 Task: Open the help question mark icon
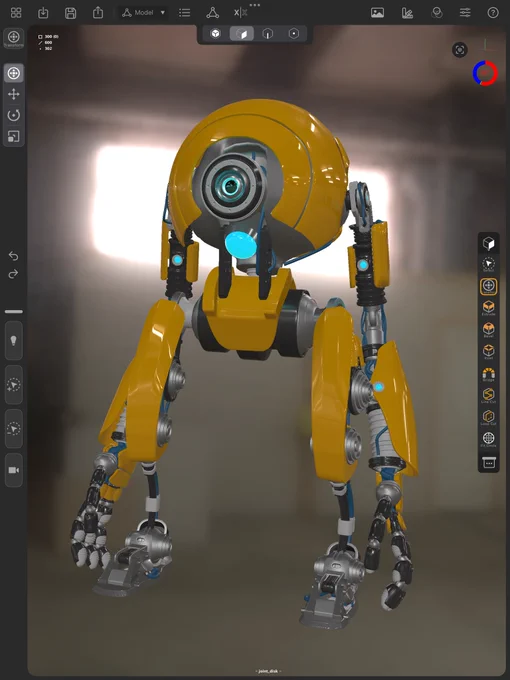click(493, 13)
